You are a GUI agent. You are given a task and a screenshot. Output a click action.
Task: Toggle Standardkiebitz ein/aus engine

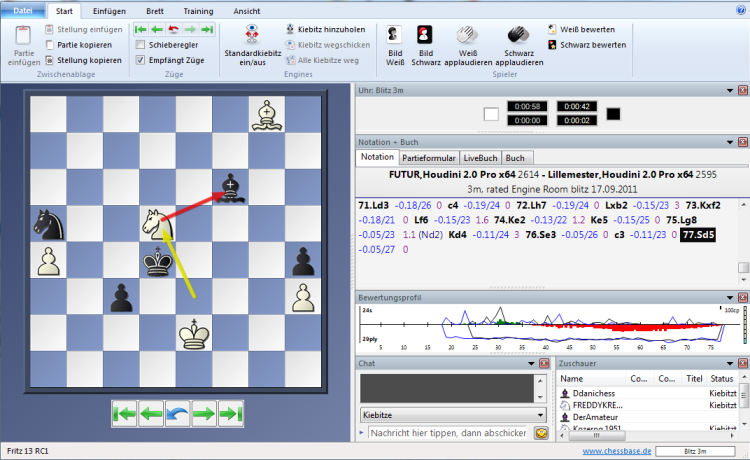252,45
